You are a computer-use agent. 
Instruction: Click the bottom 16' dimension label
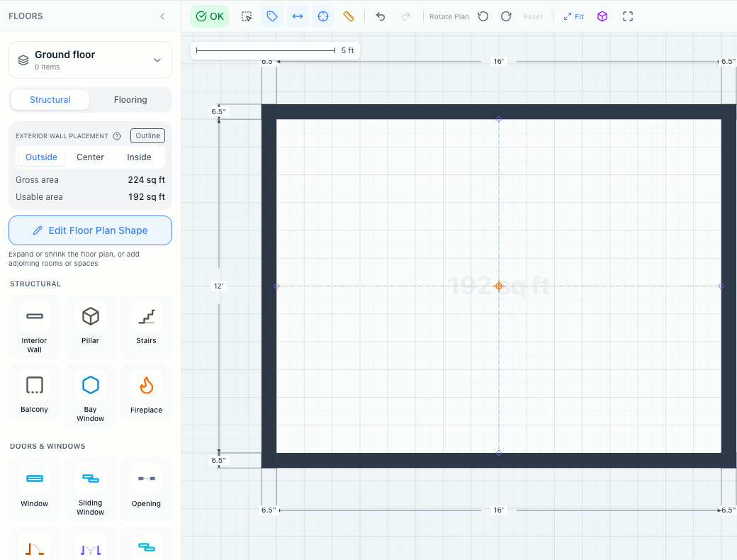(x=499, y=510)
